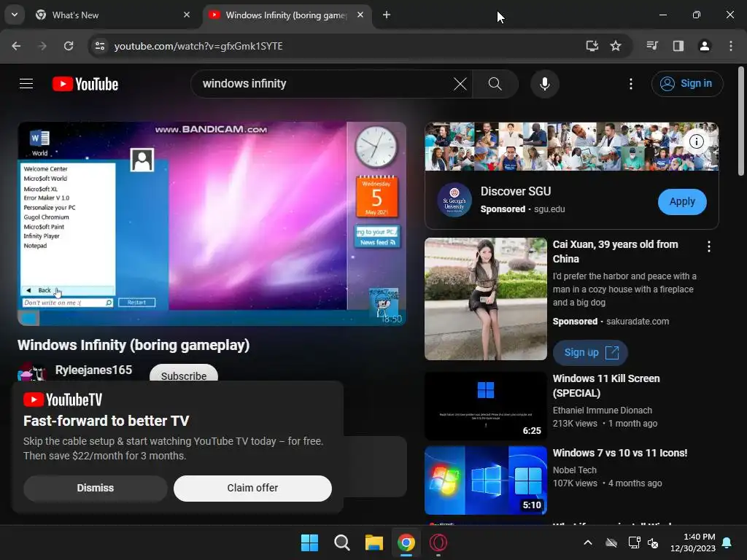Open the Windows Start menu
Viewport: 747px width, 560px height.
point(309,542)
